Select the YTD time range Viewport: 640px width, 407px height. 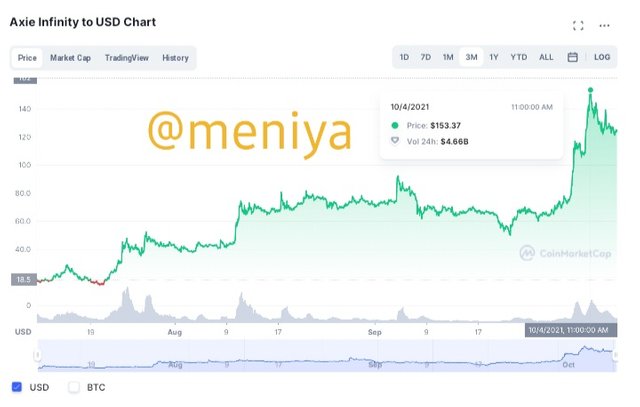pos(519,57)
